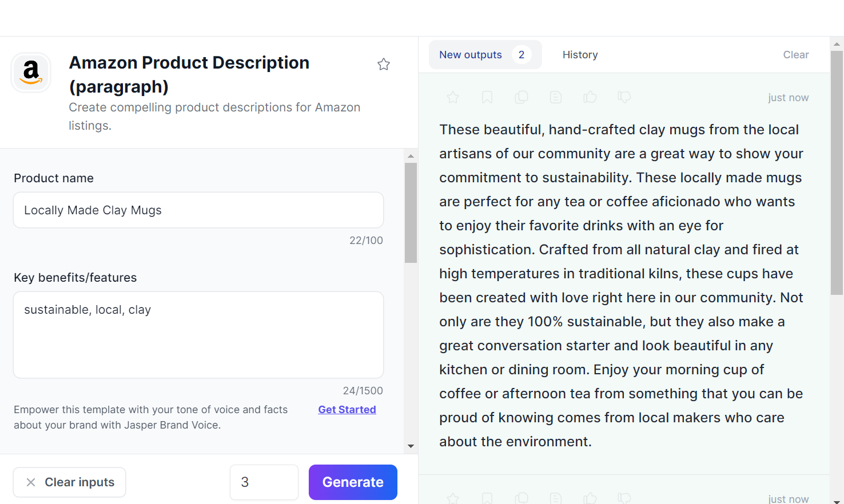
Task: Click the outputs panel scrollbar thumb
Action: click(837, 173)
